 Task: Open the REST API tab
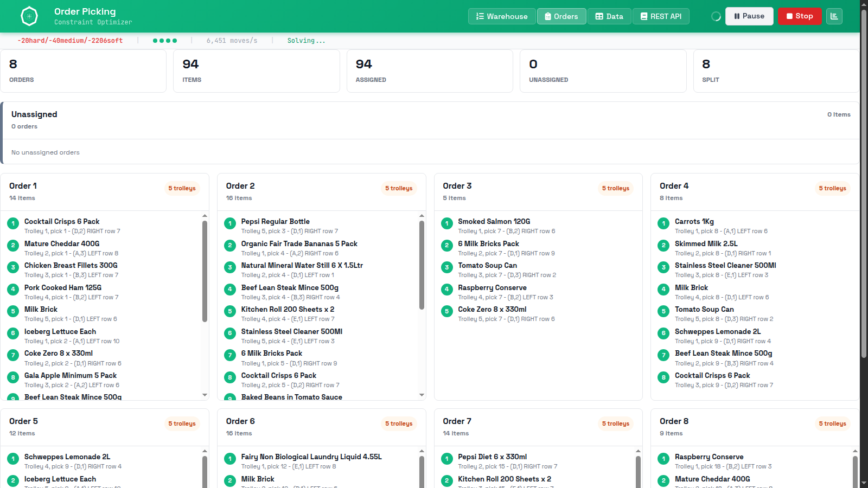[x=661, y=16]
